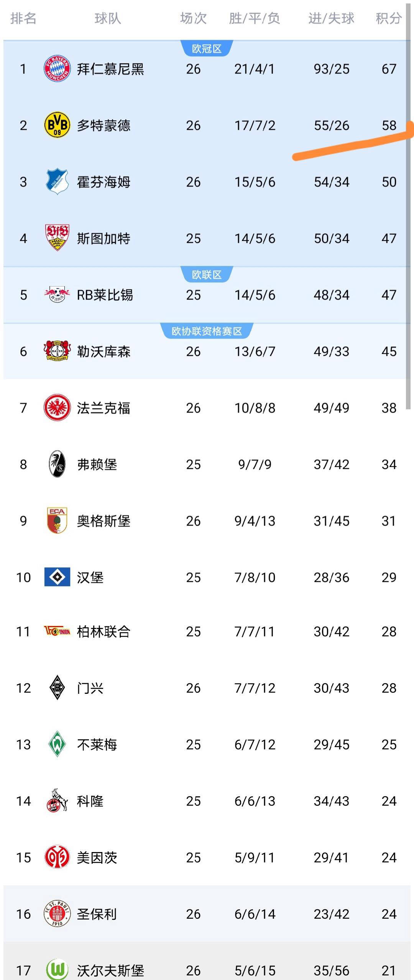Screen dimensions: 414x980
Task: Click the 胜/平/负 column header
Action: click(x=255, y=18)
